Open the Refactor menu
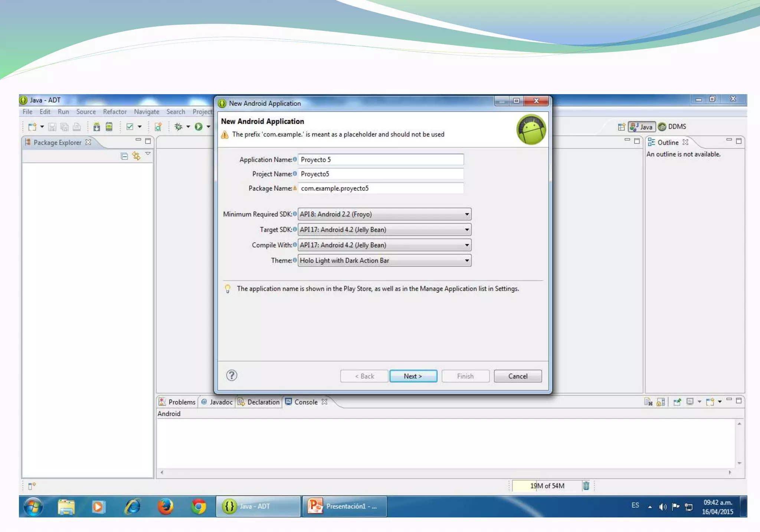Screen dimensions: 760x532 click(x=115, y=112)
